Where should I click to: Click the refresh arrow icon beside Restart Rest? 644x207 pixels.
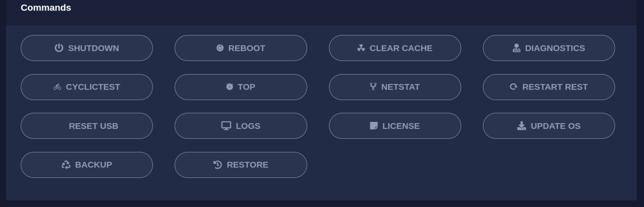click(513, 87)
